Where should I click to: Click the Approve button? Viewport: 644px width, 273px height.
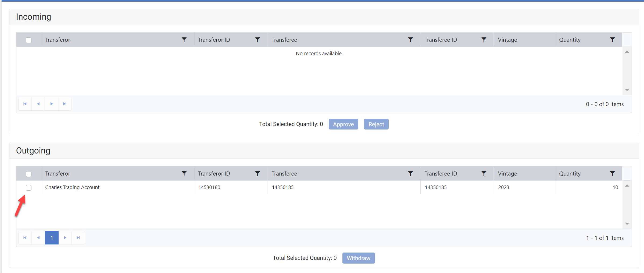coord(343,124)
